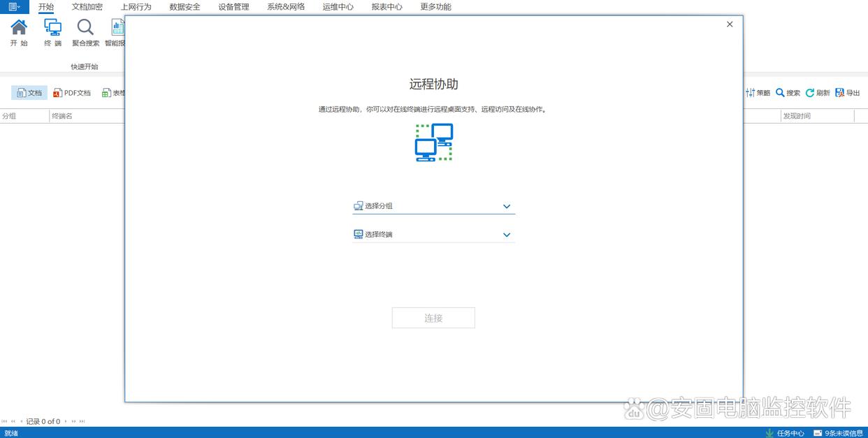Image resolution: width=868 pixels, height=438 pixels.
Task: Go to the 运维中心 tab
Action: [x=338, y=7]
